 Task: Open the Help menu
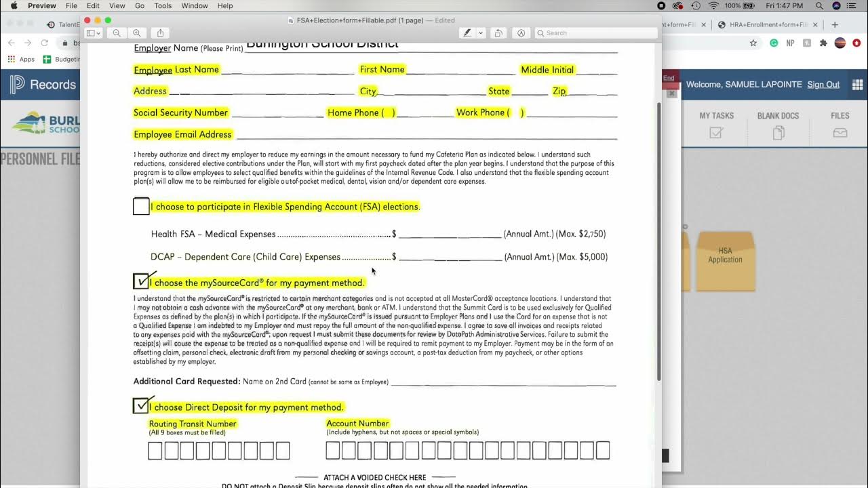(225, 5)
